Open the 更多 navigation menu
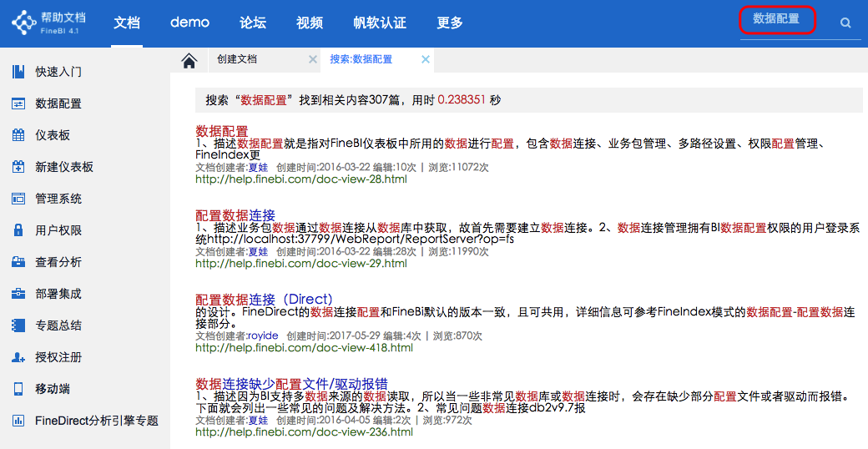The width and height of the screenshot is (868, 449). [450, 23]
